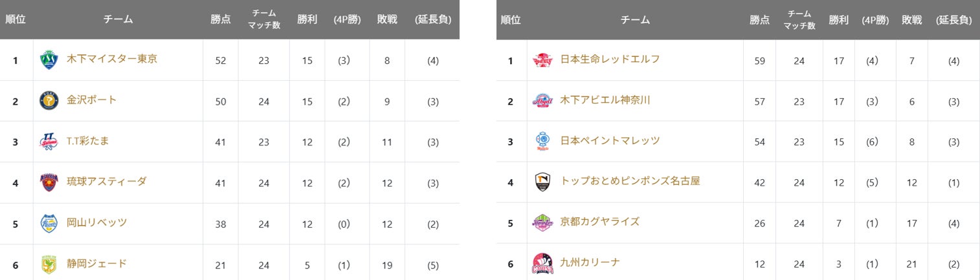The height and width of the screenshot is (280, 980).
Task: Click the 勝利 header in the right table
Action: coord(838,19)
